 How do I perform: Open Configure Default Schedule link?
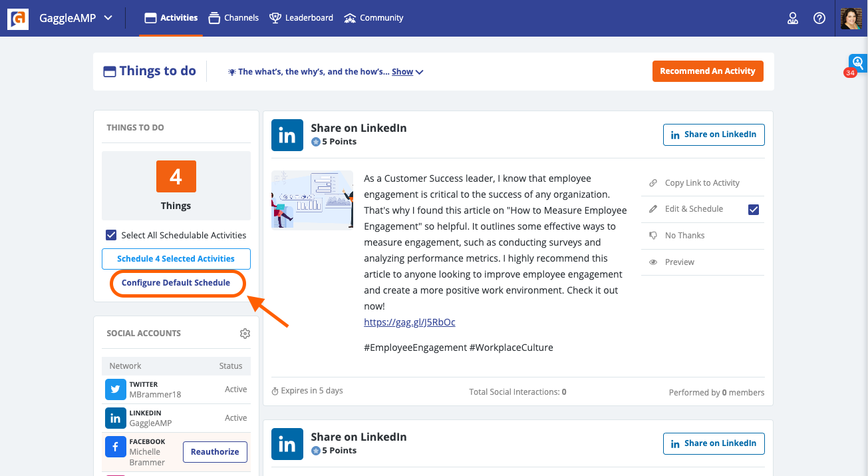pyautogui.click(x=176, y=283)
